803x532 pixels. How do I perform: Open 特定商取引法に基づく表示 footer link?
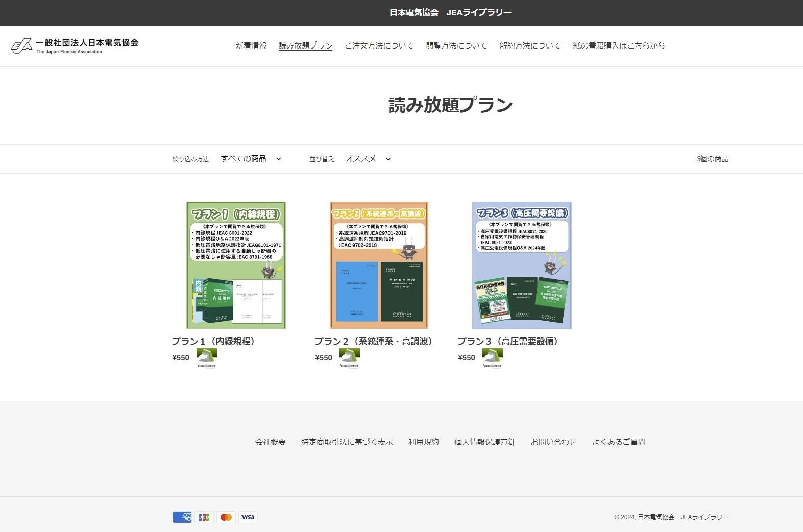(x=347, y=442)
